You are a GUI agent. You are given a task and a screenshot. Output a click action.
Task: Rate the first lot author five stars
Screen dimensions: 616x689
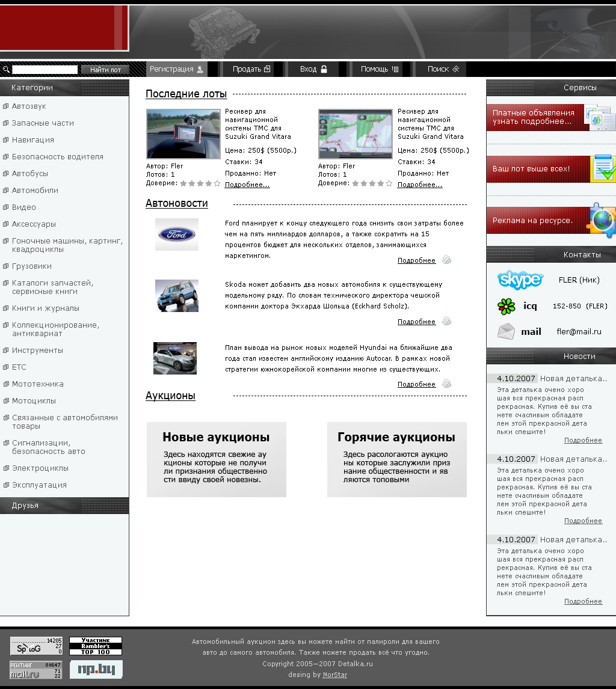[x=217, y=183]
